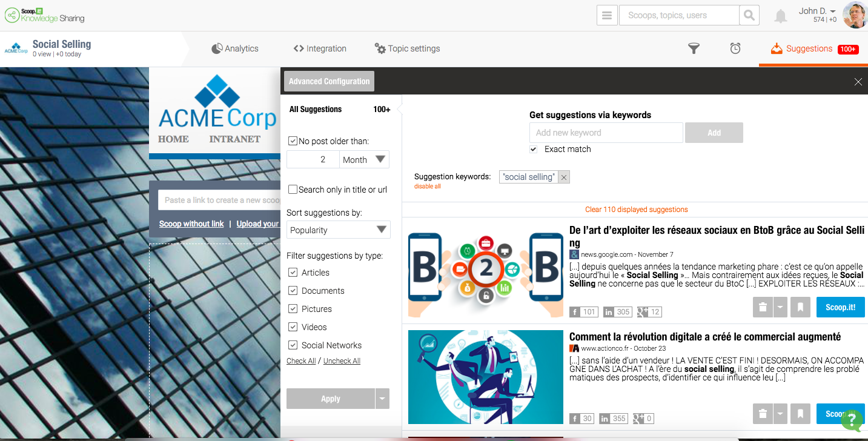Viewport: 868px width, 441px height.
Task: Click the post age number field
Action: (313, 159)
